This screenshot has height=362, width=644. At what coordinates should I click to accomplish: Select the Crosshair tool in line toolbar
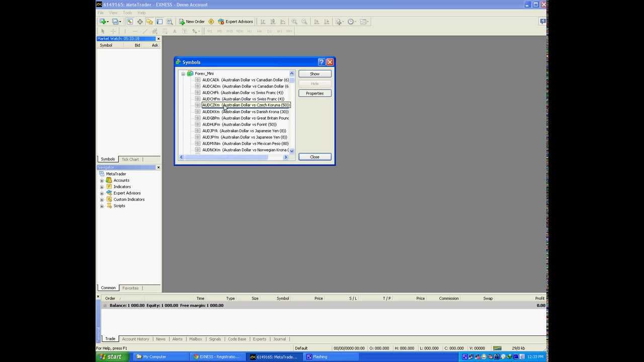point(113,31)
